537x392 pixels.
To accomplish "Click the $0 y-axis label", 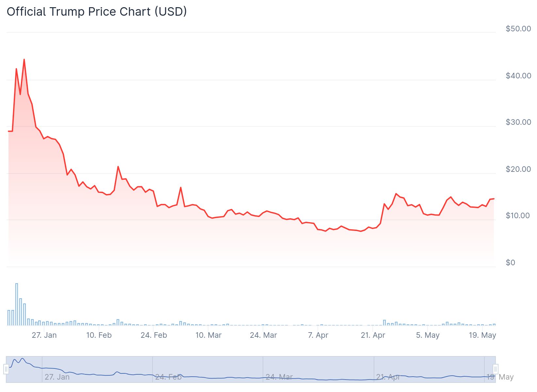I will pyautogui.click(x=510, y=262).
